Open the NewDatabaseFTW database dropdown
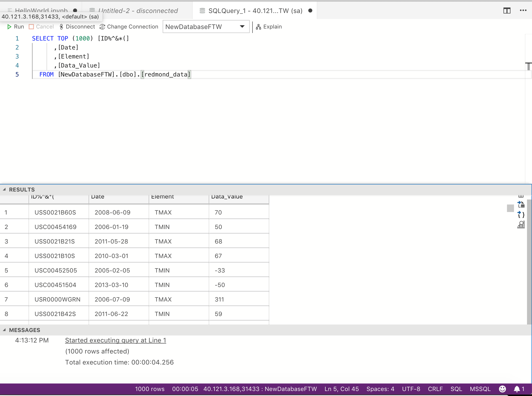Viewport: 532px width, 396px height. [x=242, y=26]
